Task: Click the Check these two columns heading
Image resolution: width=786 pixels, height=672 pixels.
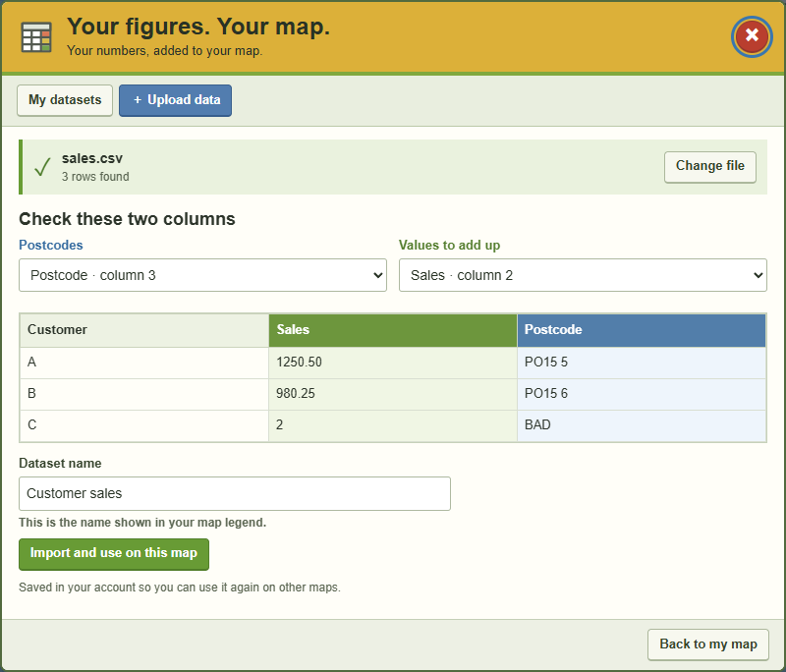Action: click(x=127, y=219)
